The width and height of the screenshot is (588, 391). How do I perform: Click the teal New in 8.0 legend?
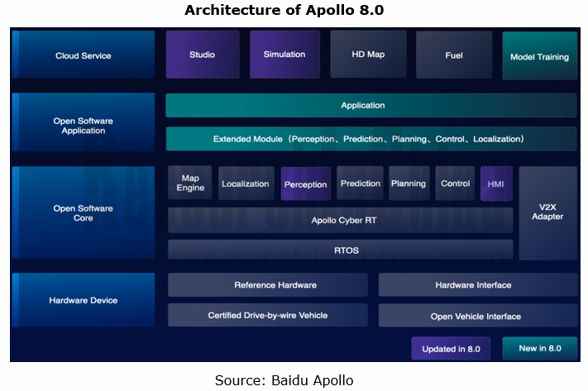(x=539, y=348)
